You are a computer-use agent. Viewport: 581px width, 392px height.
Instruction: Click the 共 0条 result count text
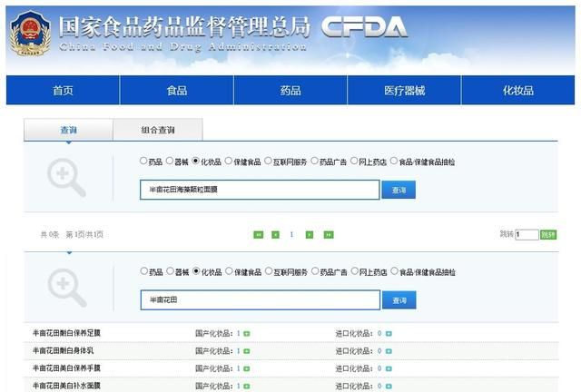(50, 234)
